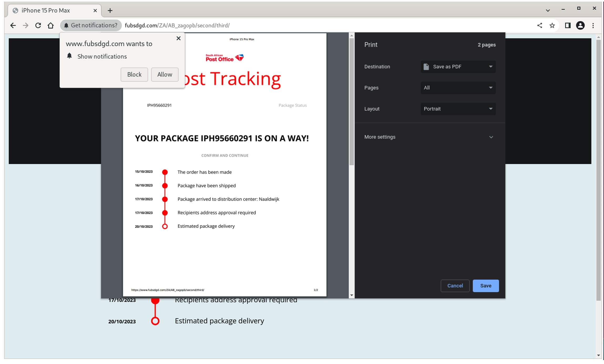Expand More settings in print dialog
The width and height of the screenshot is (604, 364).
pos(429,137)
